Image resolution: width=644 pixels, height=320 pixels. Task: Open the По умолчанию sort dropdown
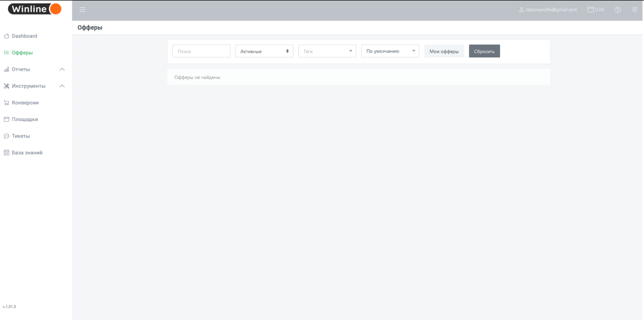(x=390, y=51)
